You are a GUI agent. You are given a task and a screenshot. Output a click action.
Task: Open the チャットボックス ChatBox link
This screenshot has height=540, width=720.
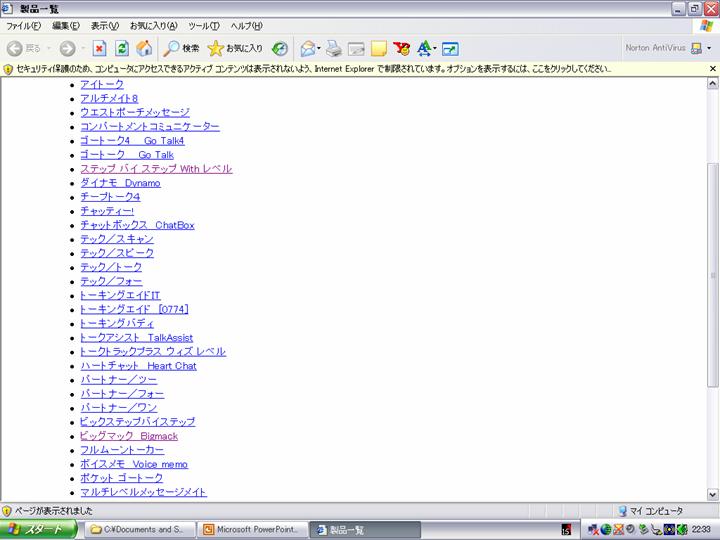[137, 225]
